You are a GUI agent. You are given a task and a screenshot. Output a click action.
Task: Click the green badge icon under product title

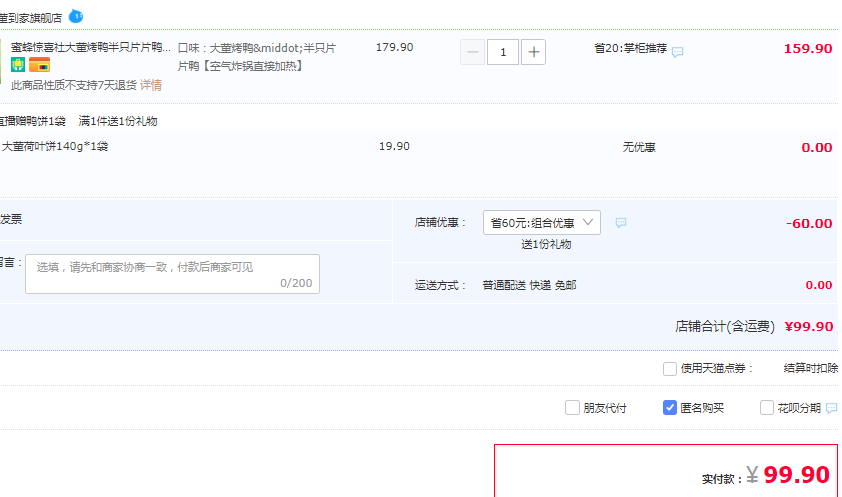click(x=18, y=65)
